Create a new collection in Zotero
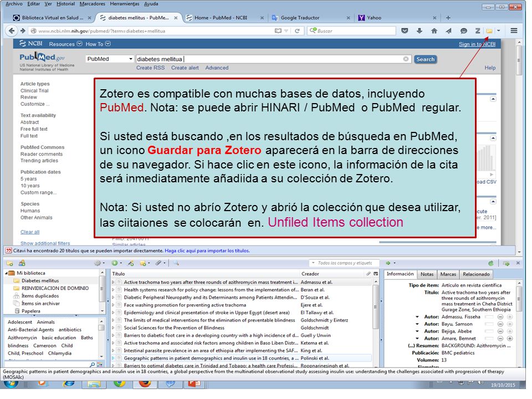 click(x=10, y=263)
